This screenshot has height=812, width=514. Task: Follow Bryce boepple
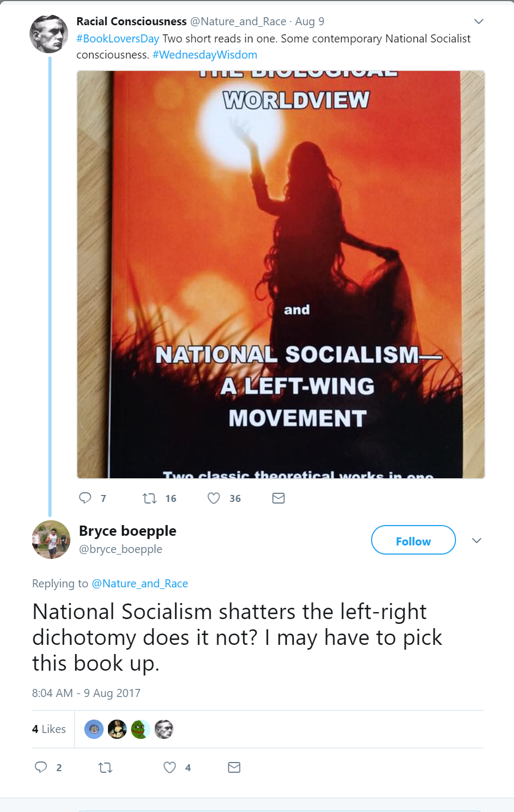point(413,540)
